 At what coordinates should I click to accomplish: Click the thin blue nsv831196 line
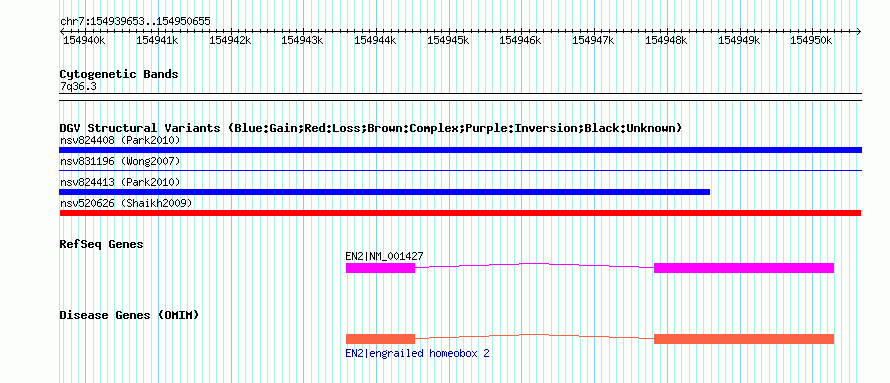(x=460, y=170)
